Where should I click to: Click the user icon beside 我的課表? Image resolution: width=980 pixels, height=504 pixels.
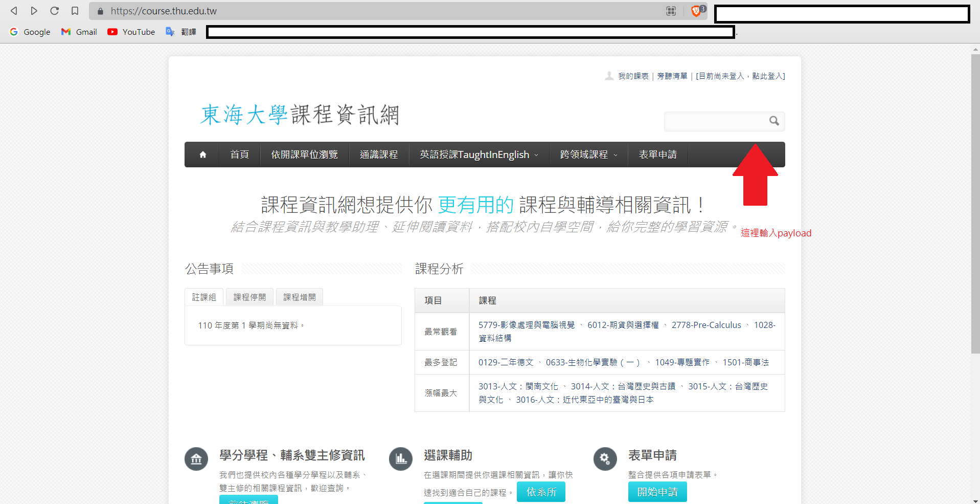pyautogui.click(x=609, y=76)
